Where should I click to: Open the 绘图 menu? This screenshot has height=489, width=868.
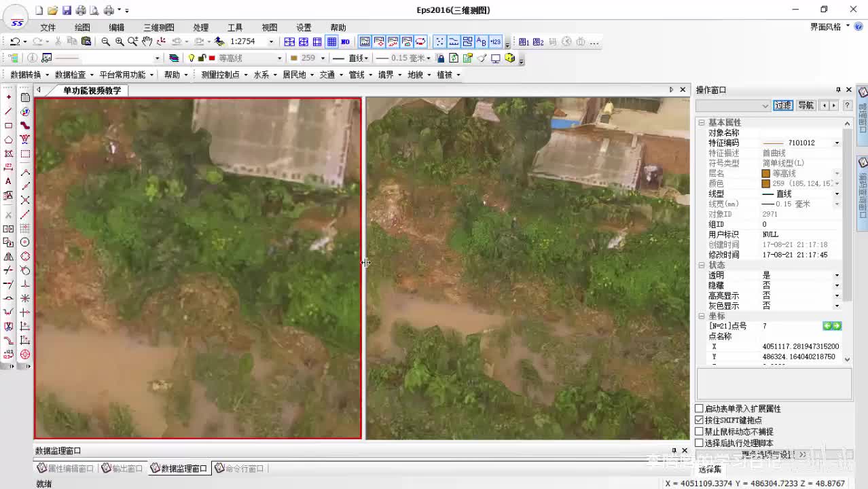pyautogui.click(x=82, y=28)
